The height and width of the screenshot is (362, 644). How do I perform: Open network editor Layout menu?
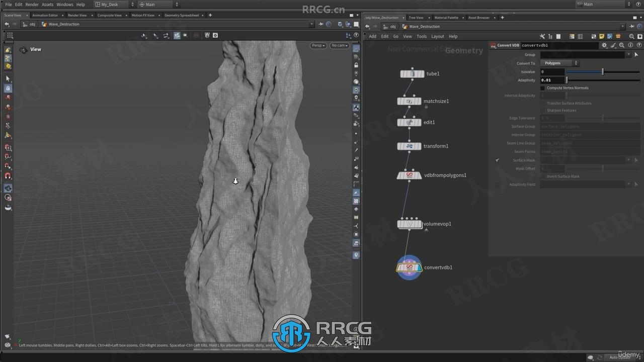click(x=438, y=36)
